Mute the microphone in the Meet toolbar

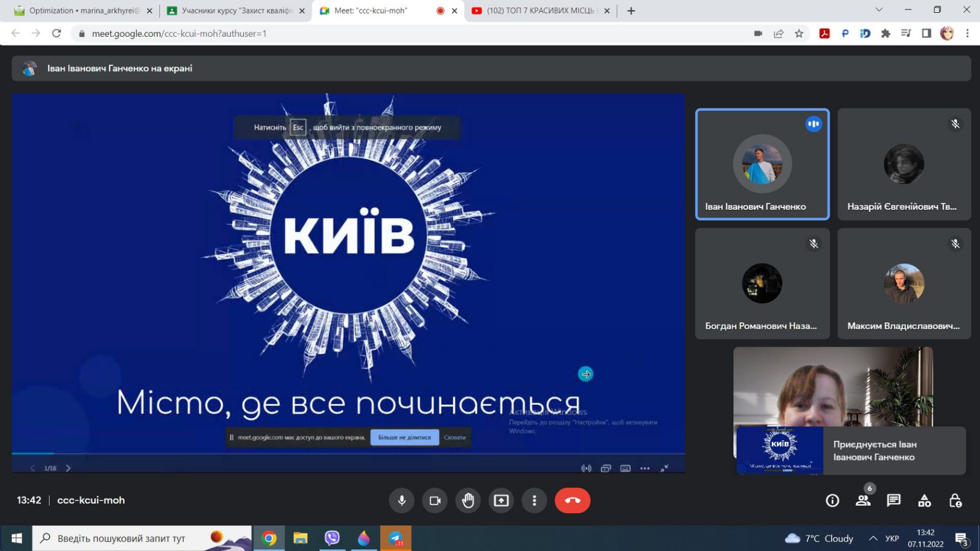[402, 500]
